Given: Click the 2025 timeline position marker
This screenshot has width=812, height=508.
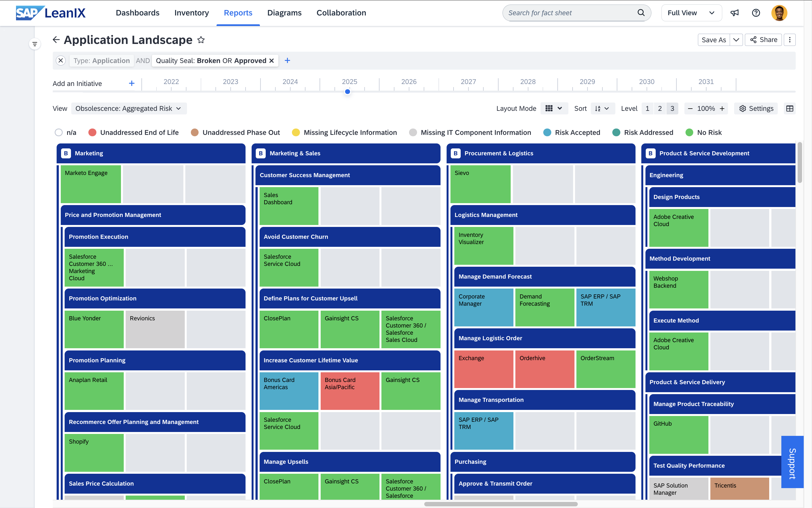Looking at the screenshot, I should (347, 91).
